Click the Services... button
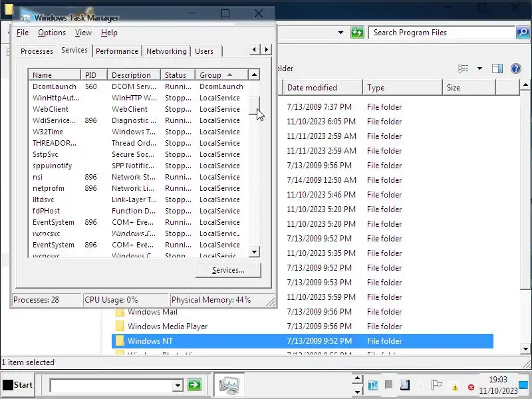 [x=228, y=270]
